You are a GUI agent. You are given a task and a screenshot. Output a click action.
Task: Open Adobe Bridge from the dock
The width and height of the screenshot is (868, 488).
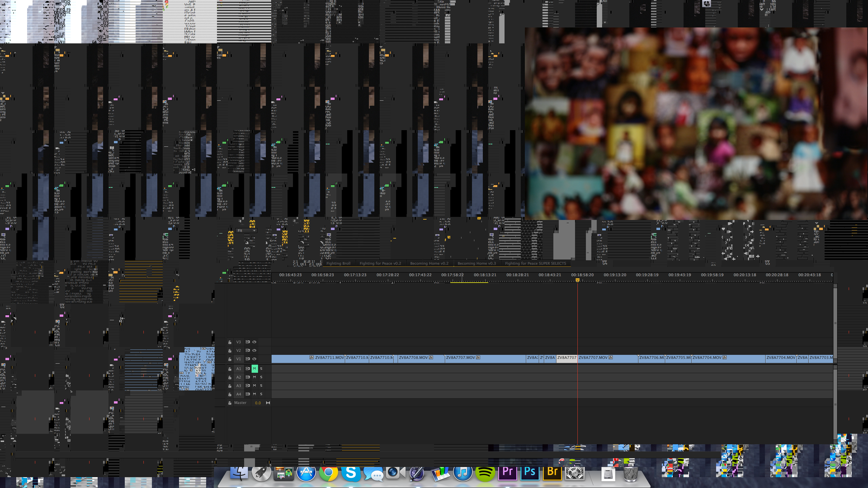pos(552,472)
